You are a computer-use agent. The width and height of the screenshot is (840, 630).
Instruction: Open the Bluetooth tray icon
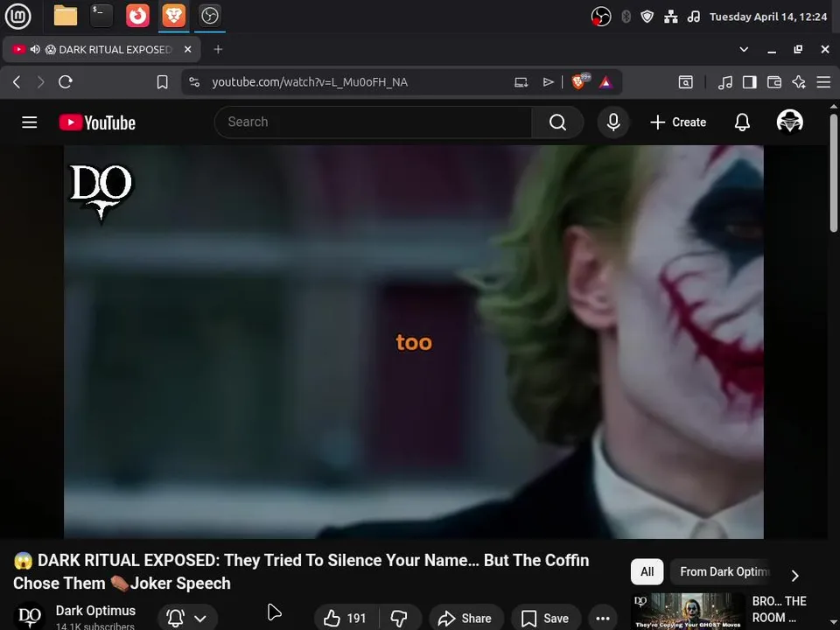tap(626, 17)
